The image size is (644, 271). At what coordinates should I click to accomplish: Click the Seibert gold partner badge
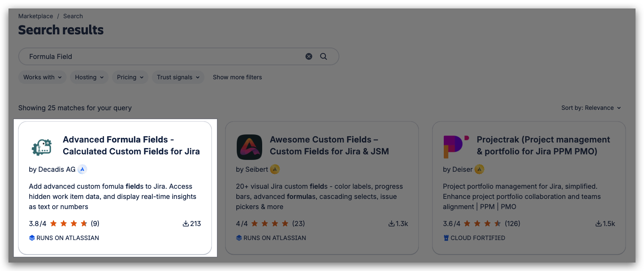[x=275, y=169]
